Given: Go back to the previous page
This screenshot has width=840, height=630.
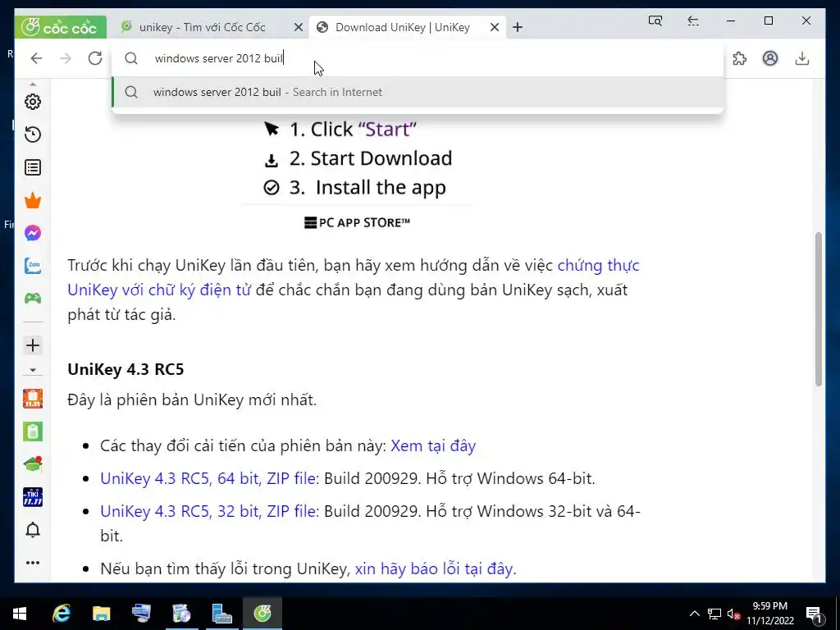Looking at the screenshot, I should [x=36, y=58].
